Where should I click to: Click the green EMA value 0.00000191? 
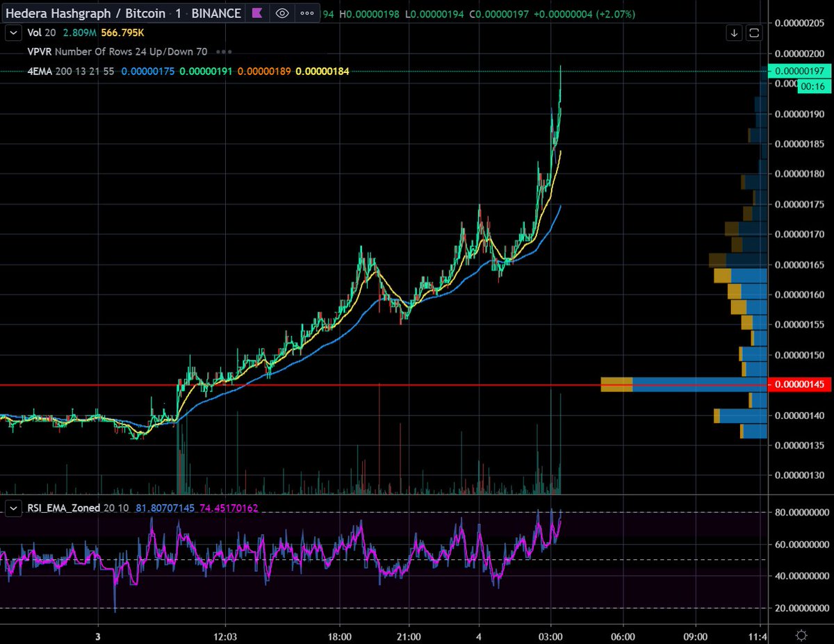point(207,71)
